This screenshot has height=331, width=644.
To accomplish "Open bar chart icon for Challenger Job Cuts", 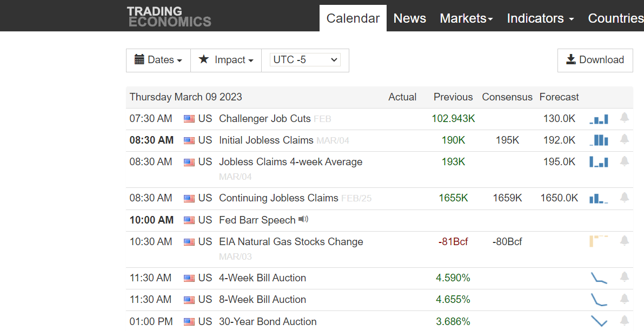I will coord(599,119).
